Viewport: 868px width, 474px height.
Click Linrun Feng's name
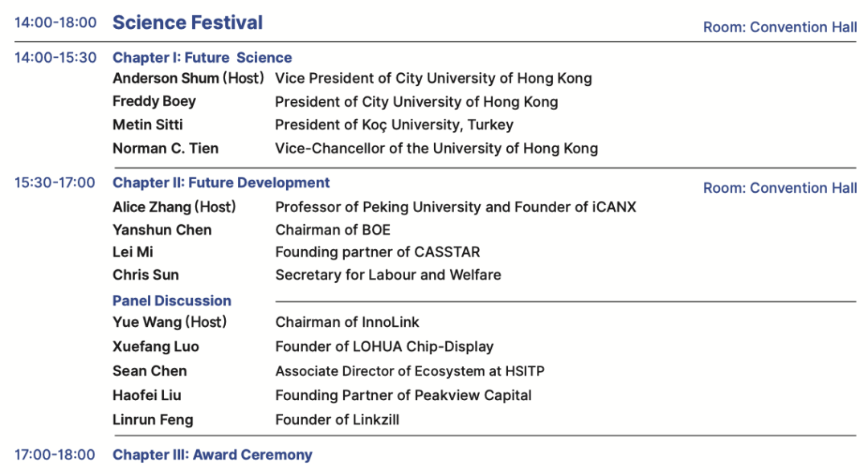[x=153, y=419]
